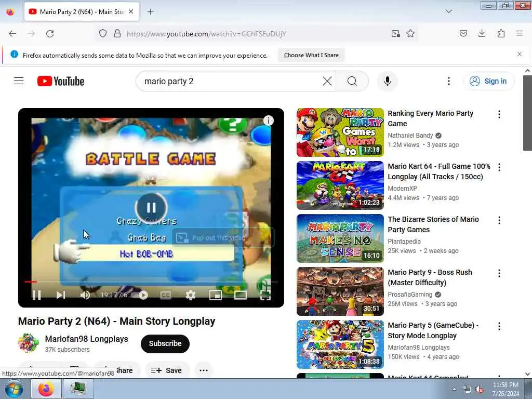Skip to the next video
Viewport: 532px width, 399px height.
pyautogui.click(x=60, y=295)
